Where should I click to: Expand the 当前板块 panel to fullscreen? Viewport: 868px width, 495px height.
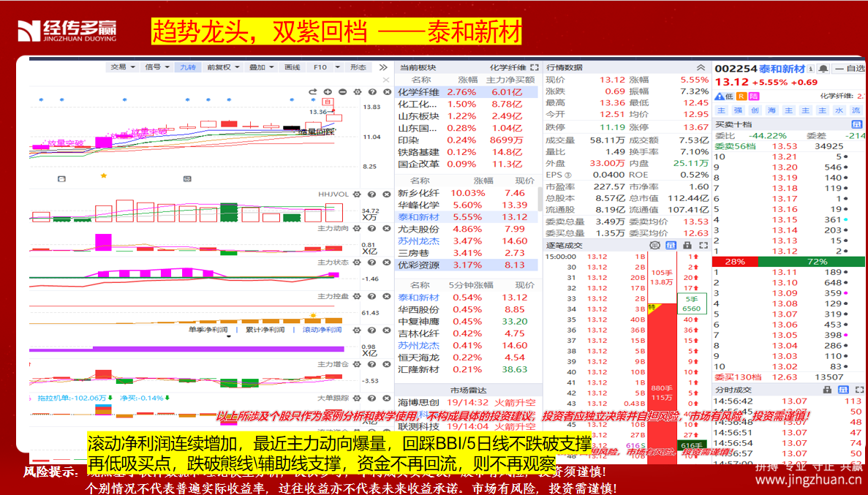click(534, 67)
